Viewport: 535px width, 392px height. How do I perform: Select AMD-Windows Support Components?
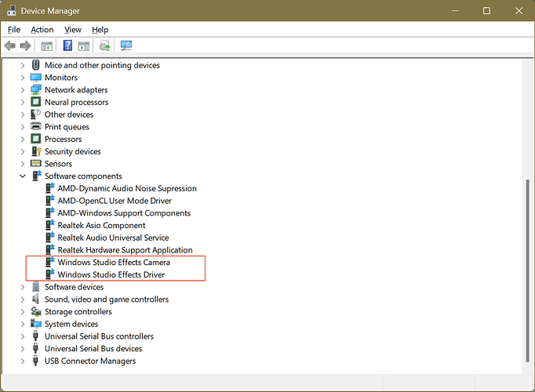tap(124, 212)
